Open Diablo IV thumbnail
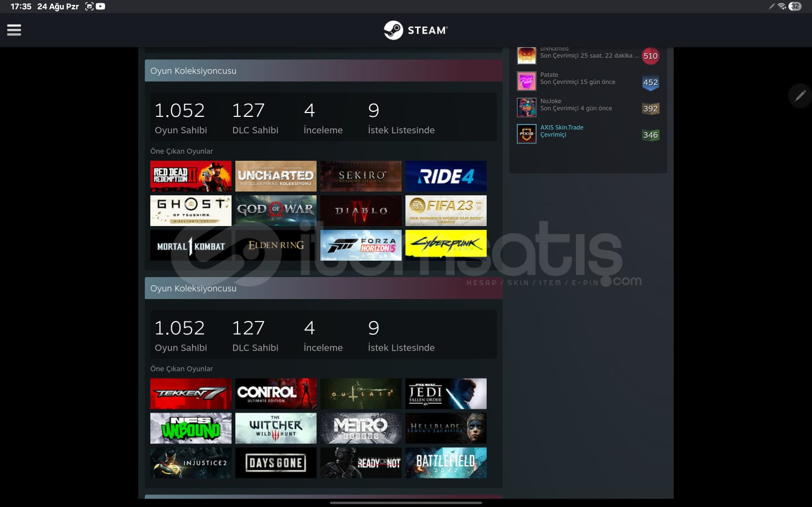The height and width of the screenshot is (507, 812). pos(361,211)
